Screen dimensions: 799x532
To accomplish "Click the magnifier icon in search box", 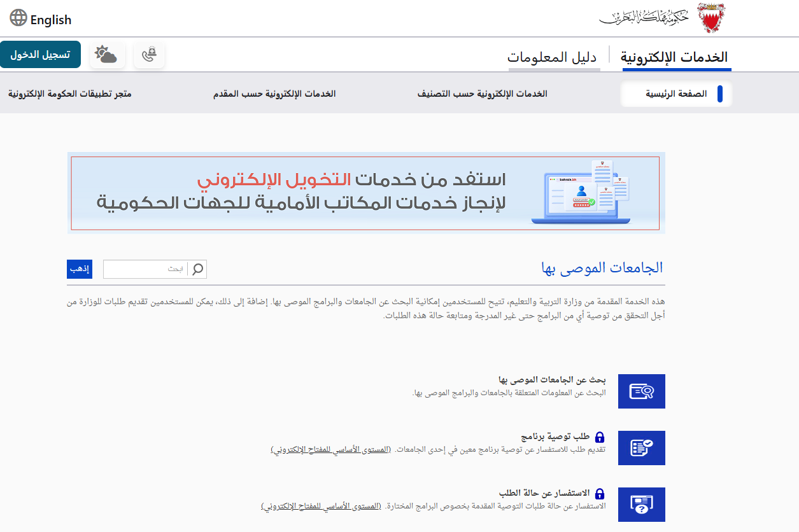I will click(x=198, y=269).
